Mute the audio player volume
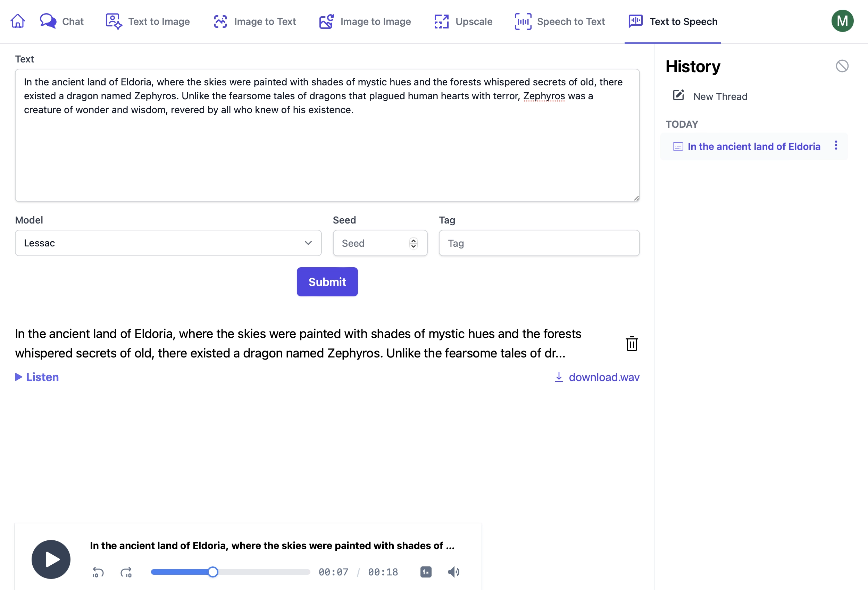Viewport: 868px width, 590px height. pyautogui.click(x=454, y=572)
